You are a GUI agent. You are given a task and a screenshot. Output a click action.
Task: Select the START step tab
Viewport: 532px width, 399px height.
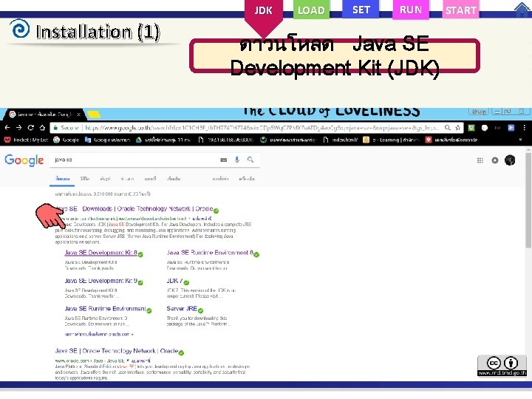click(x=461, y=10)
